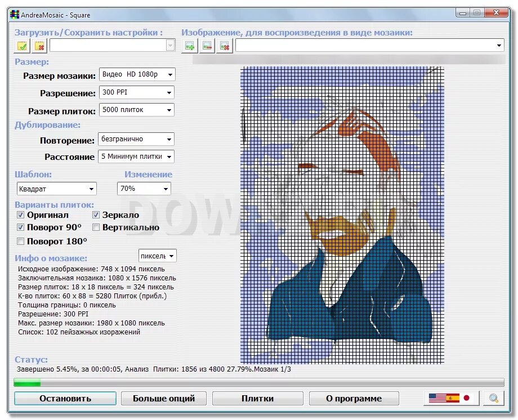Open Изменение dropdown showing 70%
The width and height of the screenshot is (518, 420).
pos(144,189)
